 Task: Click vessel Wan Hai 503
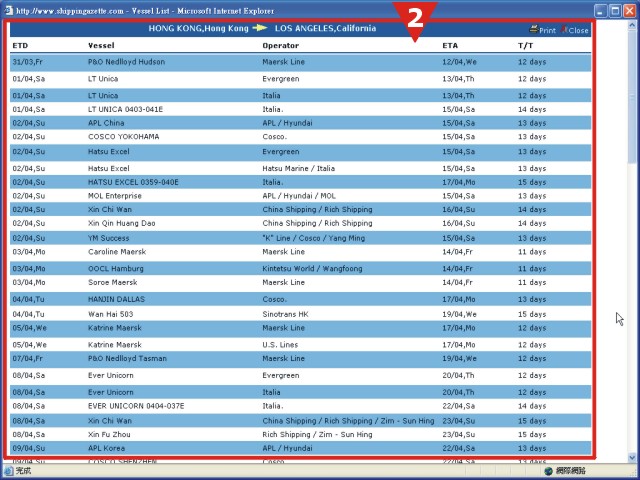[111, 314]
